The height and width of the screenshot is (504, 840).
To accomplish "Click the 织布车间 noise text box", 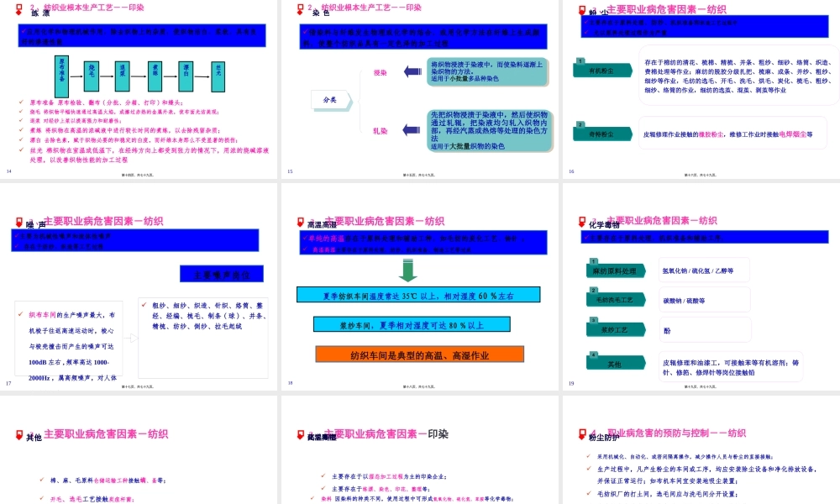I will pos(69,338).
